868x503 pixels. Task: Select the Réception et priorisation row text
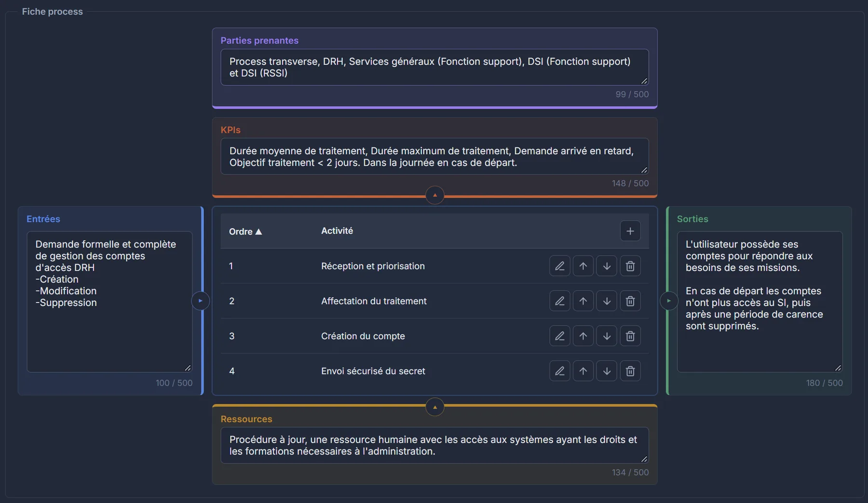click(x=373, y=266)
